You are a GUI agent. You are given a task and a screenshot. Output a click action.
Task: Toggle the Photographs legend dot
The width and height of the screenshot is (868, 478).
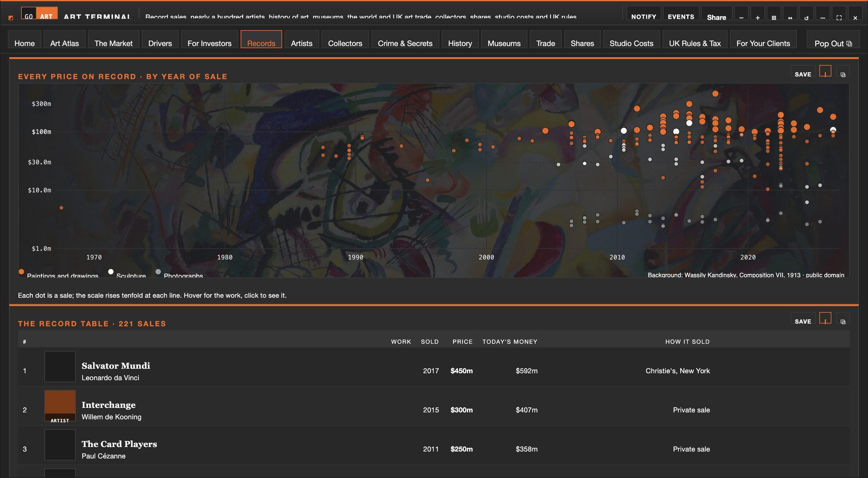(x=158, y=271)
